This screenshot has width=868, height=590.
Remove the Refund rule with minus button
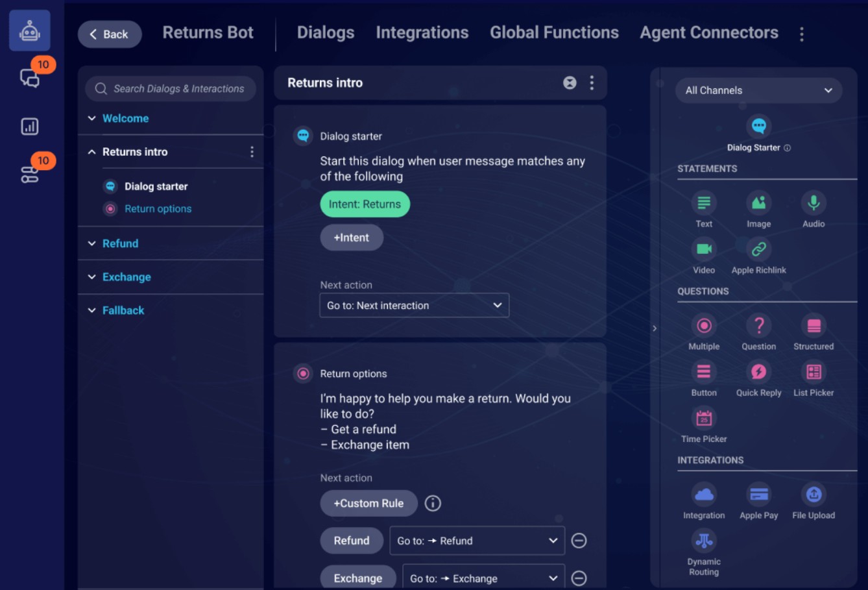coord(579,540)
